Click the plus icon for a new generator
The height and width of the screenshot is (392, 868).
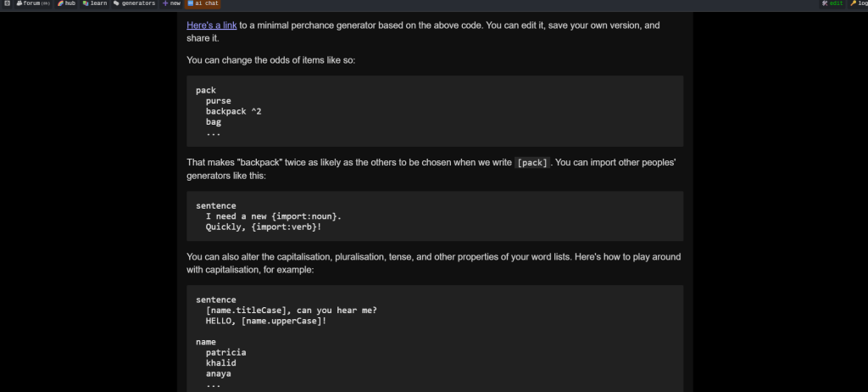[165, 3]
